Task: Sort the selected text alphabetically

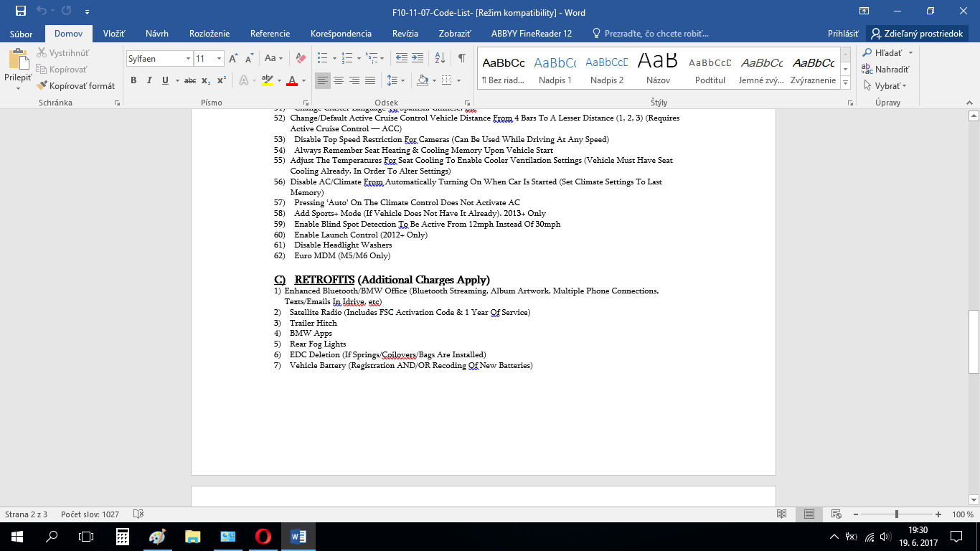Action: 440,58
